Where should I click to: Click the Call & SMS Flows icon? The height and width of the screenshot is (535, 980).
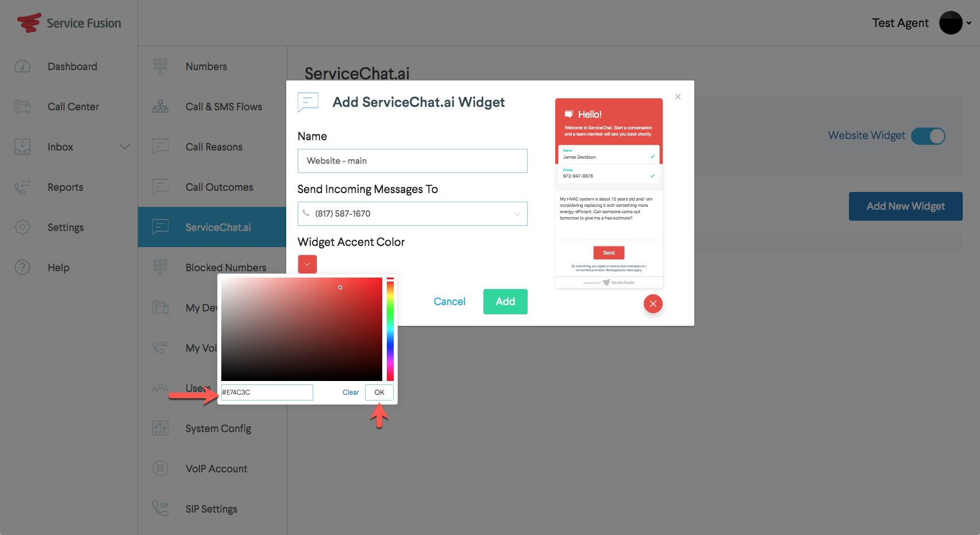[x=160, y=107]
